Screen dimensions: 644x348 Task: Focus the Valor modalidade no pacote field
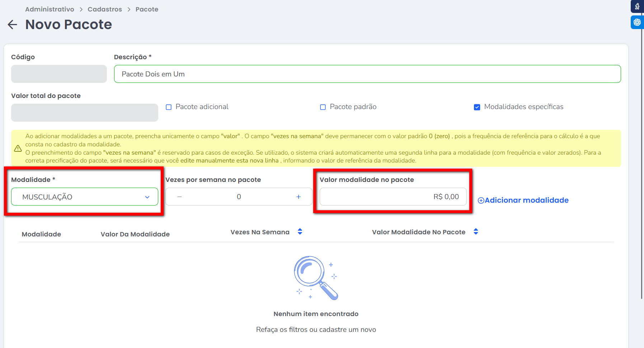393,197
